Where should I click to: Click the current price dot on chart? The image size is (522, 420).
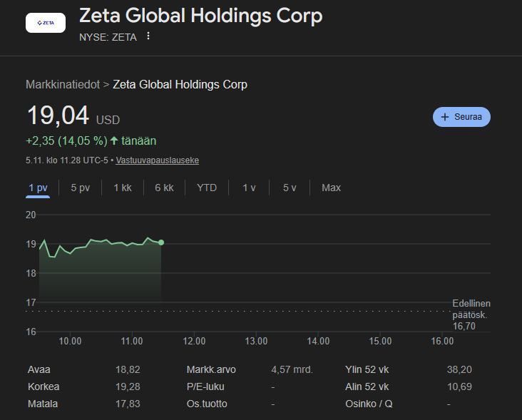pyautogui.click(x=161, y=242)
